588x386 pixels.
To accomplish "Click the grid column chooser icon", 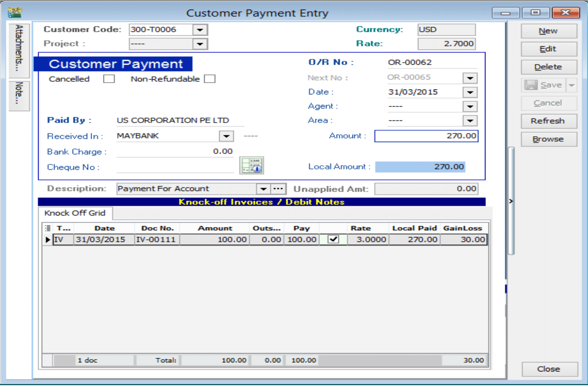I will [x=49, y=228].
